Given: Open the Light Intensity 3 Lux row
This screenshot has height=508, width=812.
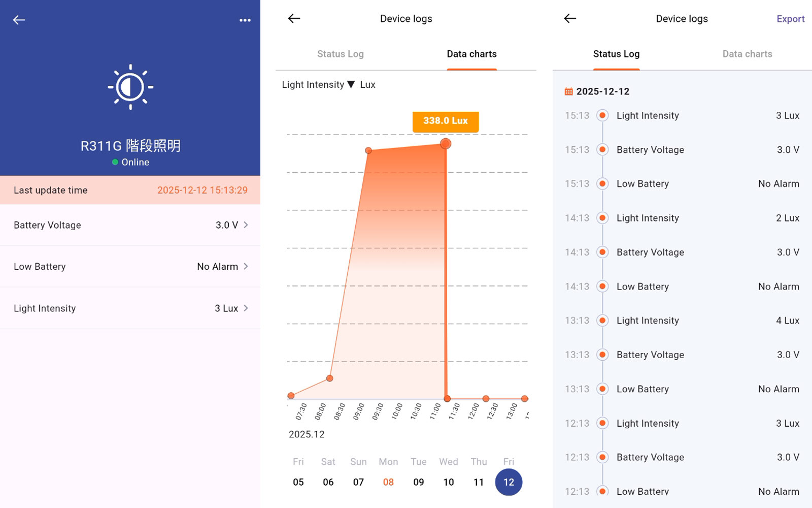Looking at the screenshot, I should click(130, 308).
